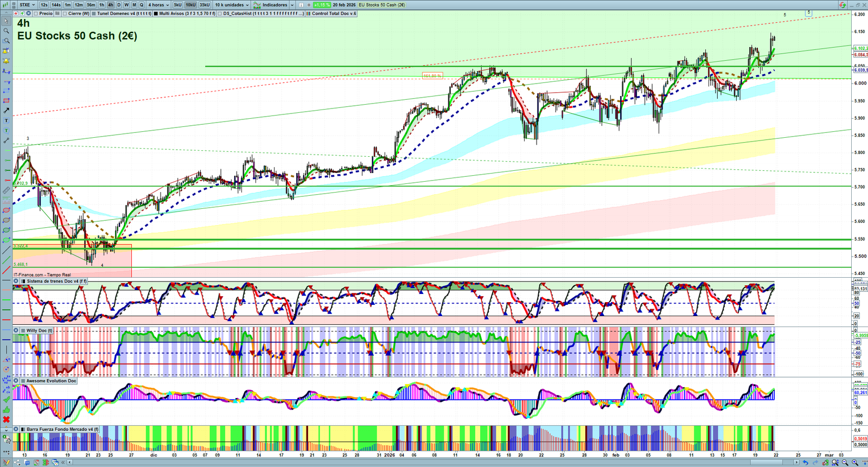Screen dimensions: 868x467
Task: Choose the green speech-bubble text tool
Action: click(6, 131)
